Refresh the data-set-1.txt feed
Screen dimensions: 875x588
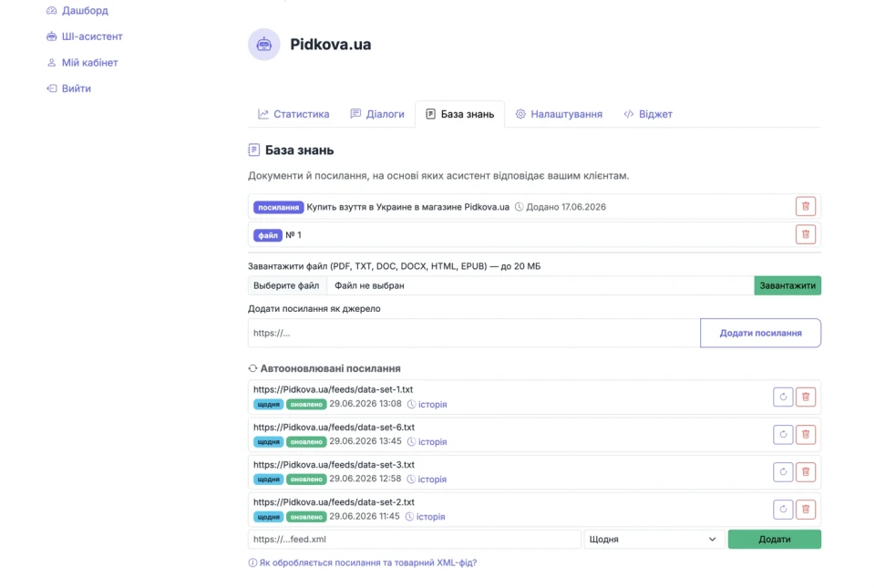point(783,397)
